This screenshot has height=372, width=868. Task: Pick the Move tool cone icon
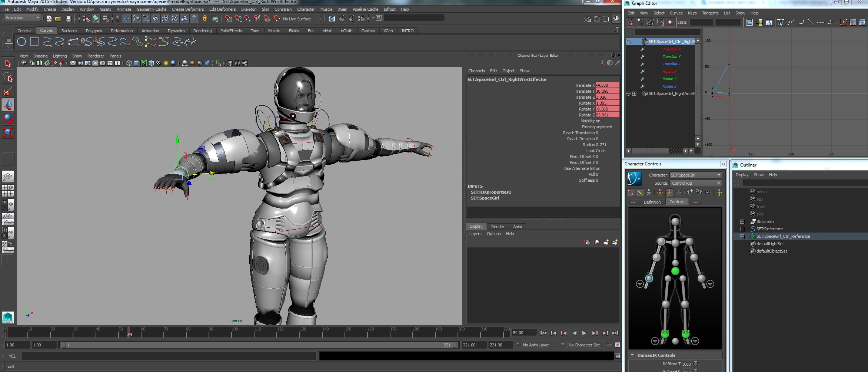8,105
